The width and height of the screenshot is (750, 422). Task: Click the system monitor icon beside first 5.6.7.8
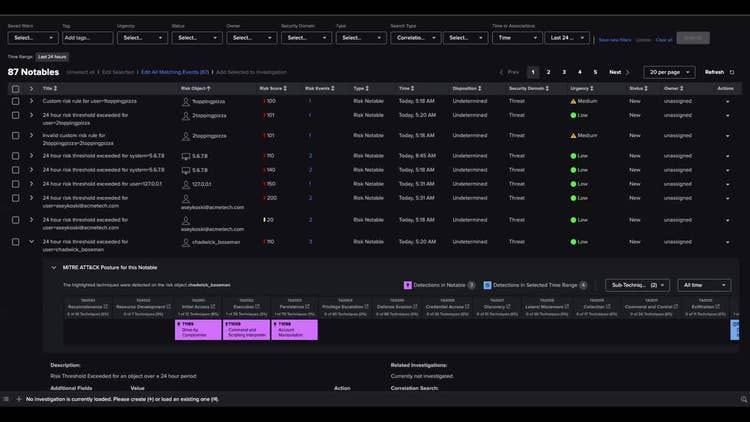pyautogui.click(x=186, y=156)
